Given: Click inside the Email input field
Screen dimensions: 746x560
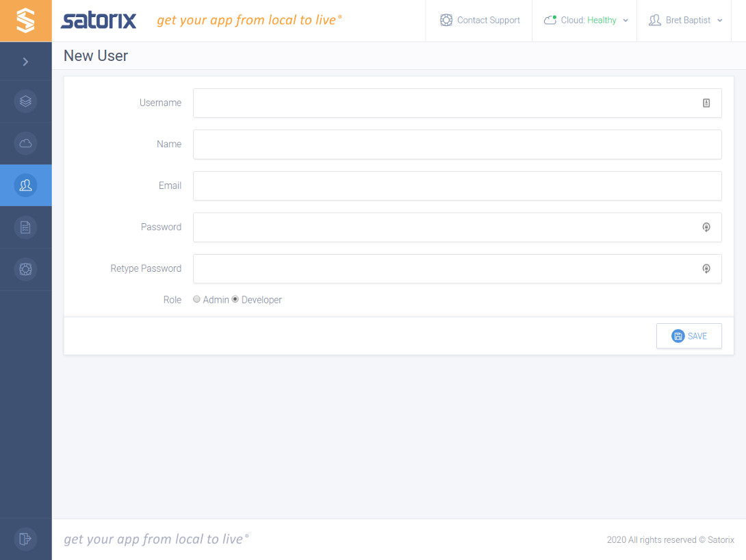Looking at the screenshot, I should pos(457,186).
